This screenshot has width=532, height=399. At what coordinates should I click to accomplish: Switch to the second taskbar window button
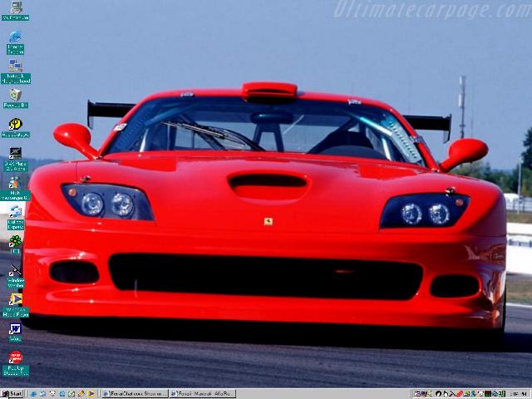203,394
